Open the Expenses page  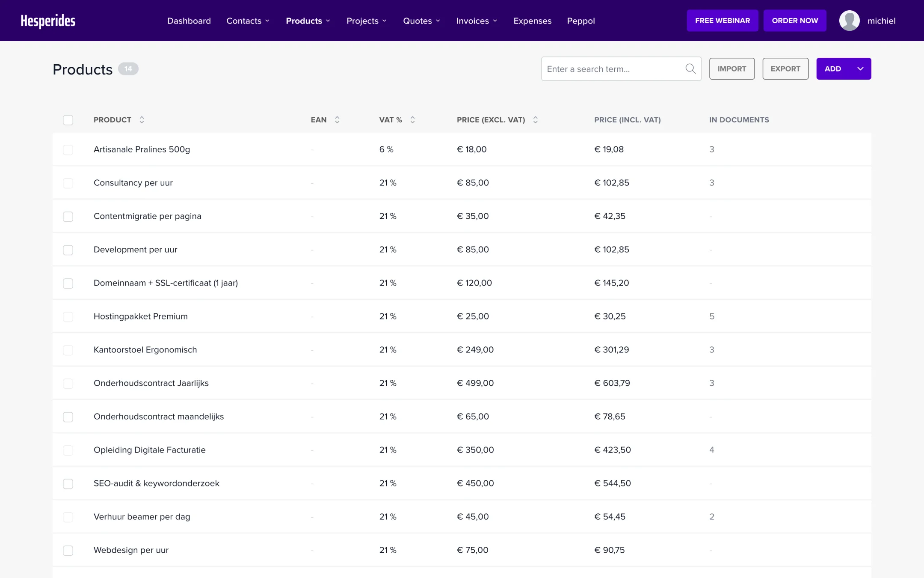coord(532,21)
